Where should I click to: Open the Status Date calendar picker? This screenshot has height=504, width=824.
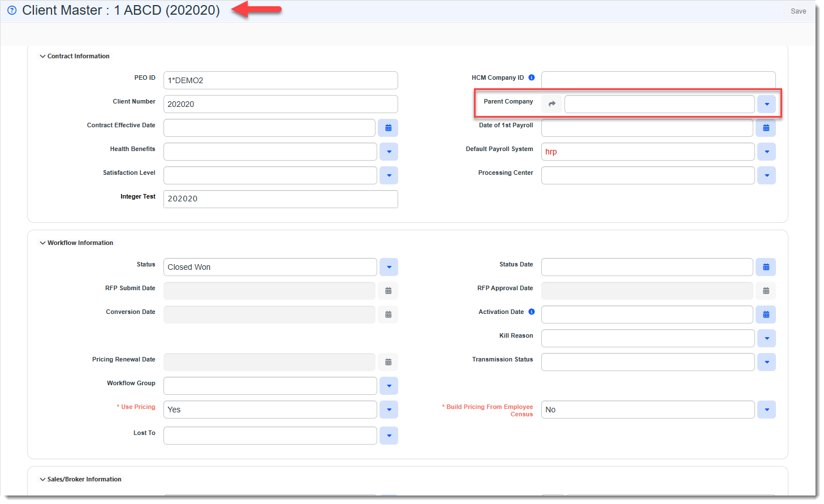[x=766, y=267]
